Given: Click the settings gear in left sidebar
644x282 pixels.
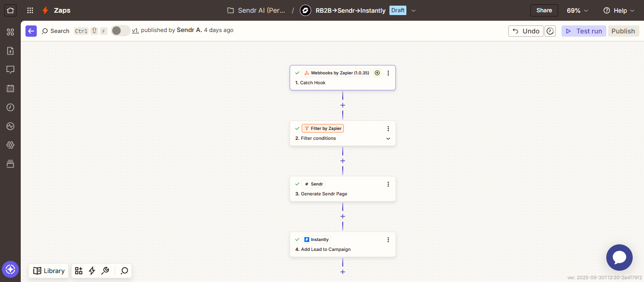Looking at the screenshot, I should pos(10,145).
